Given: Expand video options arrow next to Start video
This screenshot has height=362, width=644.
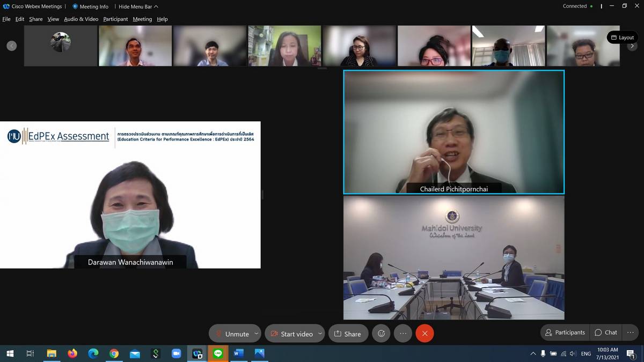Looking at the screenshot, I should [x=320, y=334].
